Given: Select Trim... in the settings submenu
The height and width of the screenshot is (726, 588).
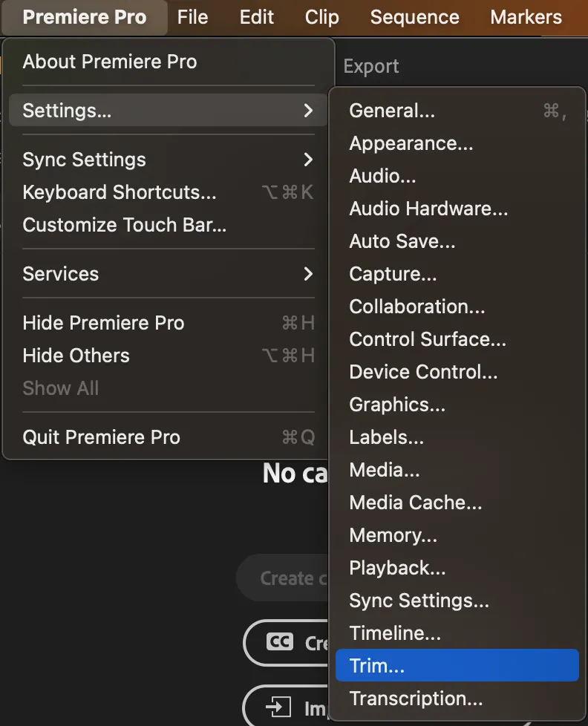Looking at the screenshot, I should pos(457,665).
